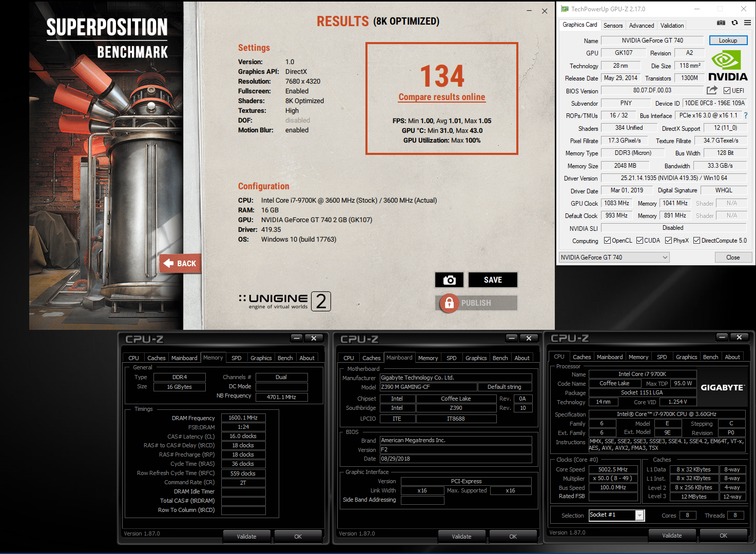Click the BACK button in Superposition
The height and width of the screenshot is (554, 756).
pos(180,263)
